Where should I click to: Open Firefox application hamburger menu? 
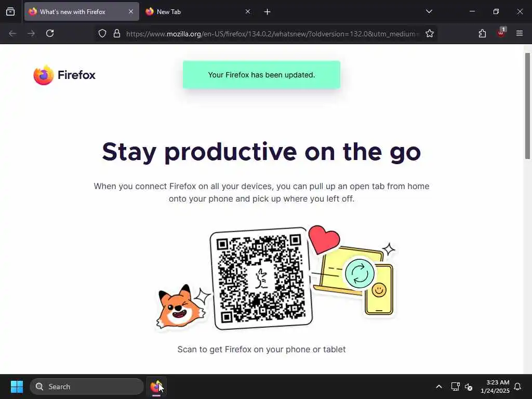click(520, 33)
